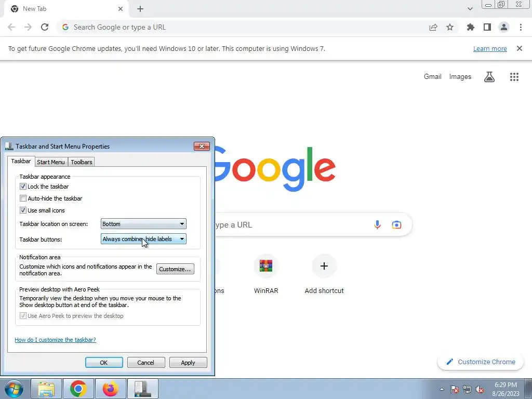This screenshot has height=399, width=532.
Task: Select the Taskbar tab
Action: 21,161
